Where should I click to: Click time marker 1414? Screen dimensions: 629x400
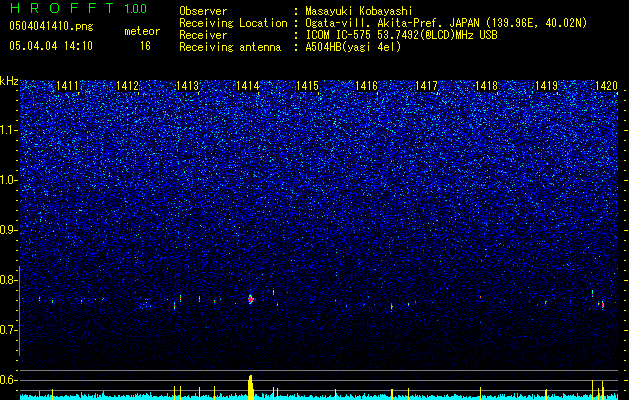(x=247, y=86)
